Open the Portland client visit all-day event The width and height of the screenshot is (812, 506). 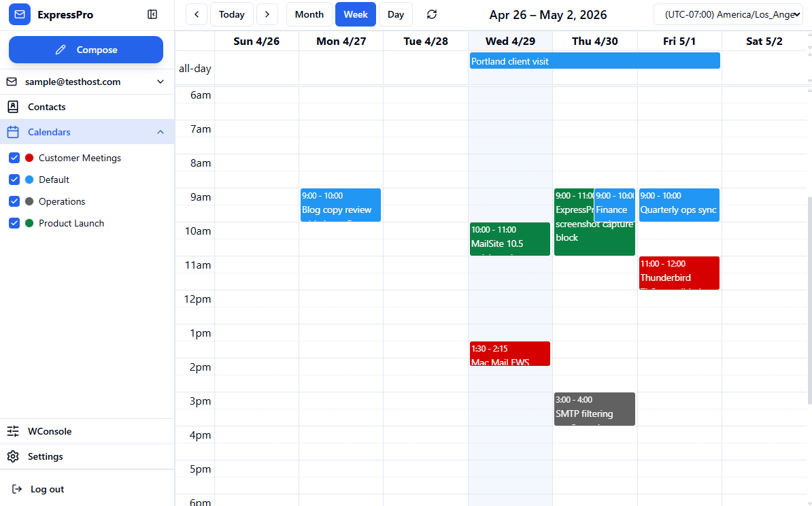pos(594,61)
